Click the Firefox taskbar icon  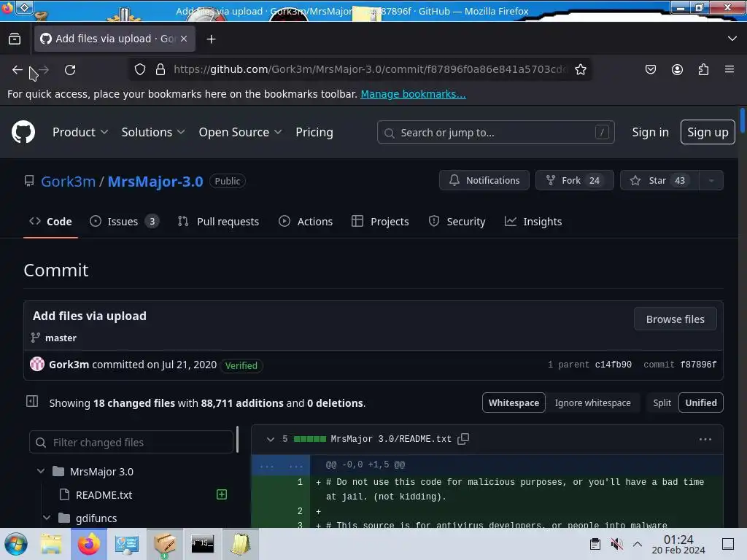(89, 544)
